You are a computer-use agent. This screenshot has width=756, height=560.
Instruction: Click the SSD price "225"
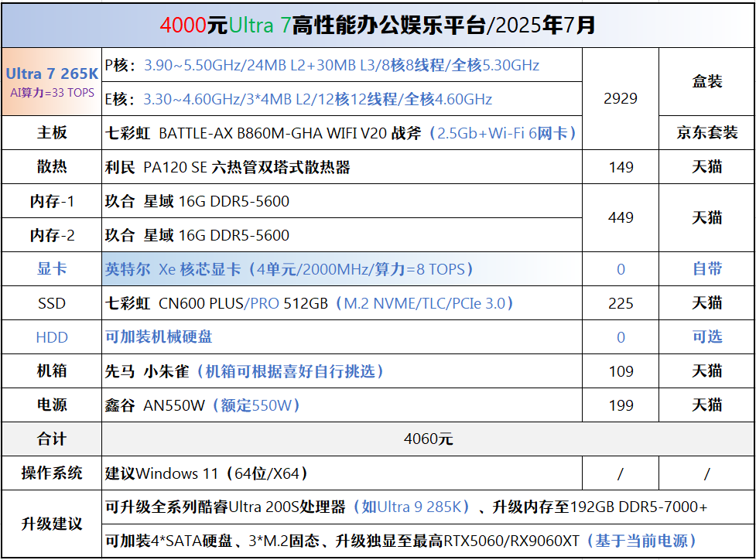621,303
